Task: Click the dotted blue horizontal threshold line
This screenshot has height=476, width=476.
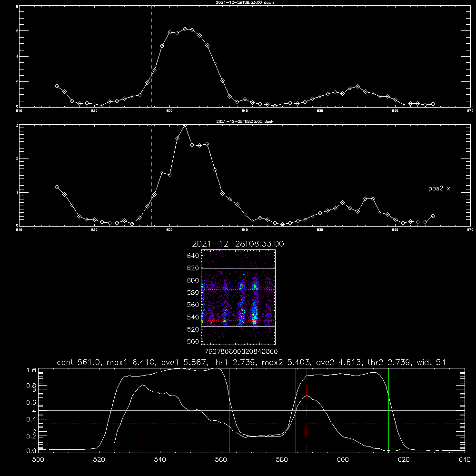Action: tap(251, 424)
